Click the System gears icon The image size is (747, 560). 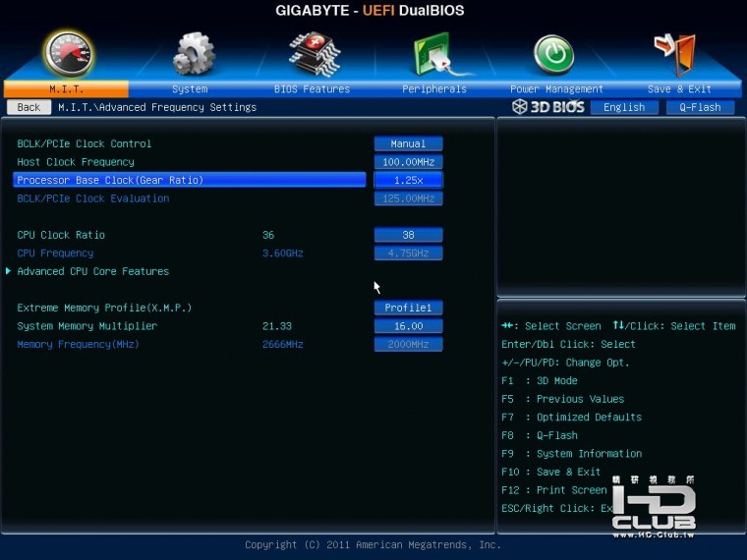coord(194,54)
